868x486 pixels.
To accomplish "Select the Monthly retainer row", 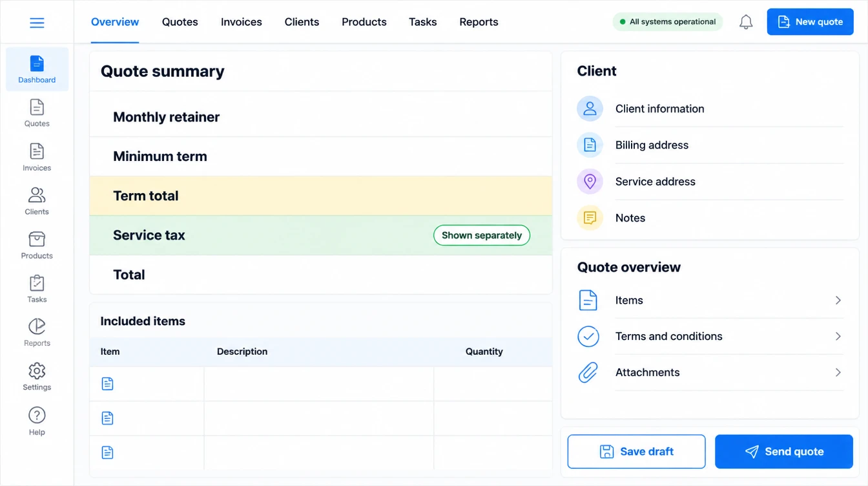I will [321, 117].
